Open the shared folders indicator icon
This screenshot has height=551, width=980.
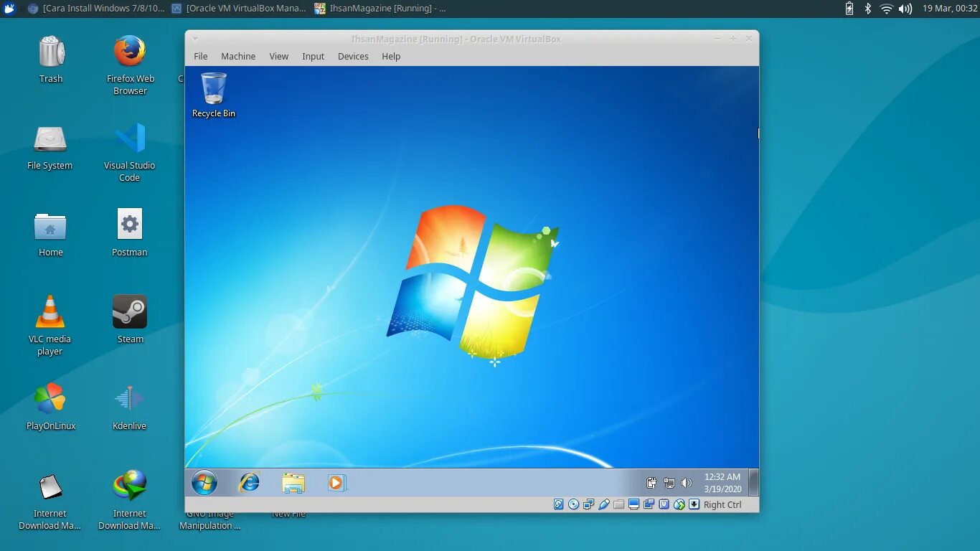coord(619,504)
